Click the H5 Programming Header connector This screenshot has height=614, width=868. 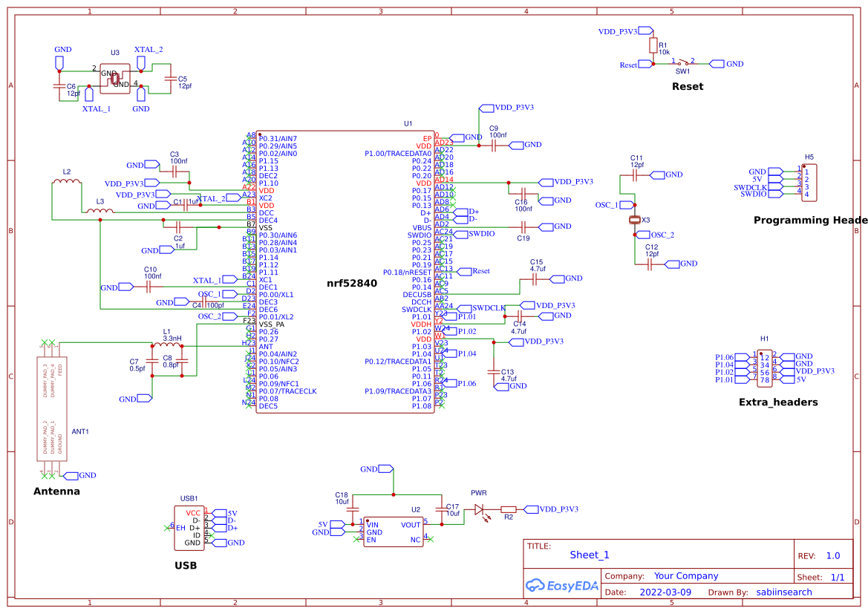pos(809,181)
